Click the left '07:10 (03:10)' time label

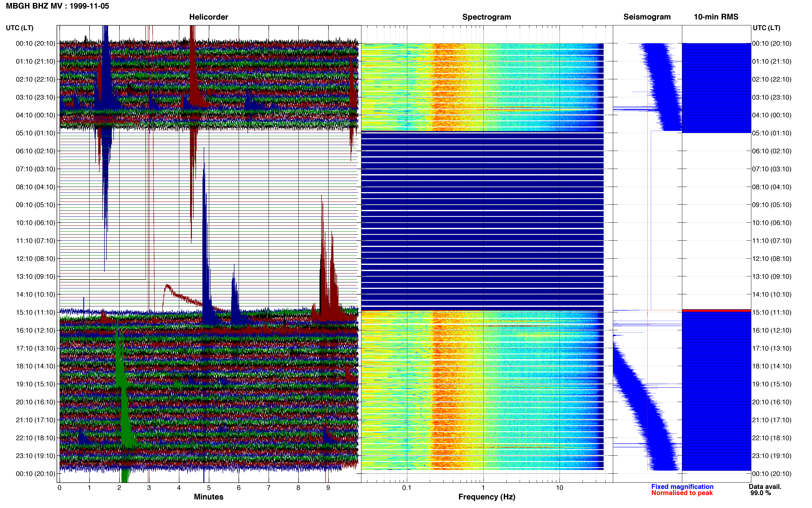tap(35, 169)
